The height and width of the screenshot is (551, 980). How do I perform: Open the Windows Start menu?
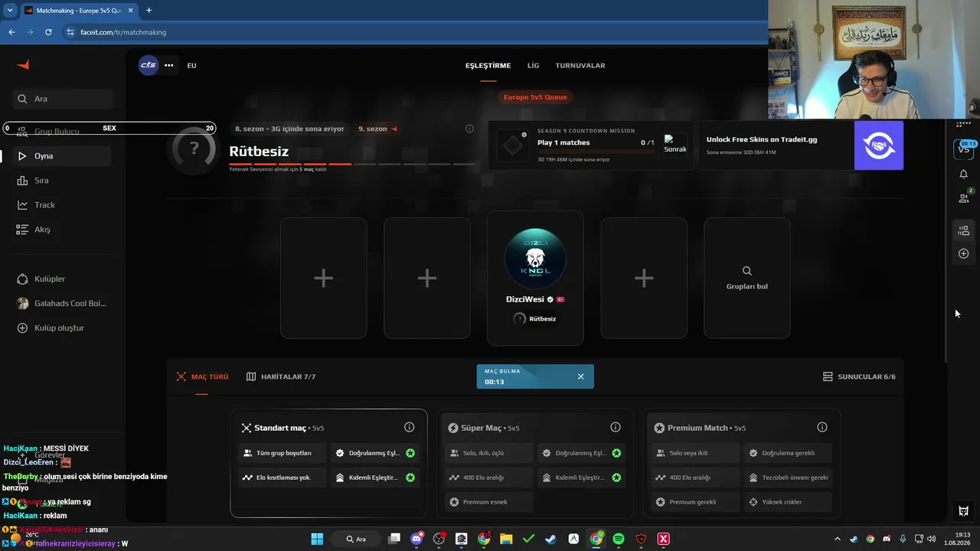click(317, 539)
